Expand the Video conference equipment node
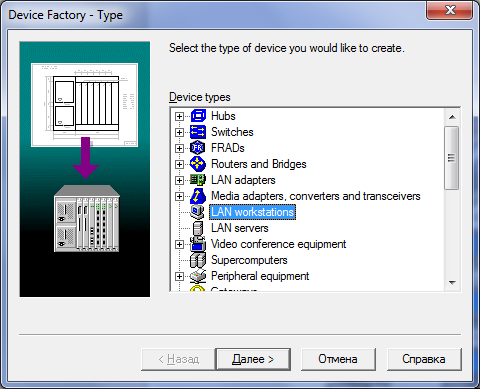The image size is (480, 389). pyautogui.click(x=179, y=244)
